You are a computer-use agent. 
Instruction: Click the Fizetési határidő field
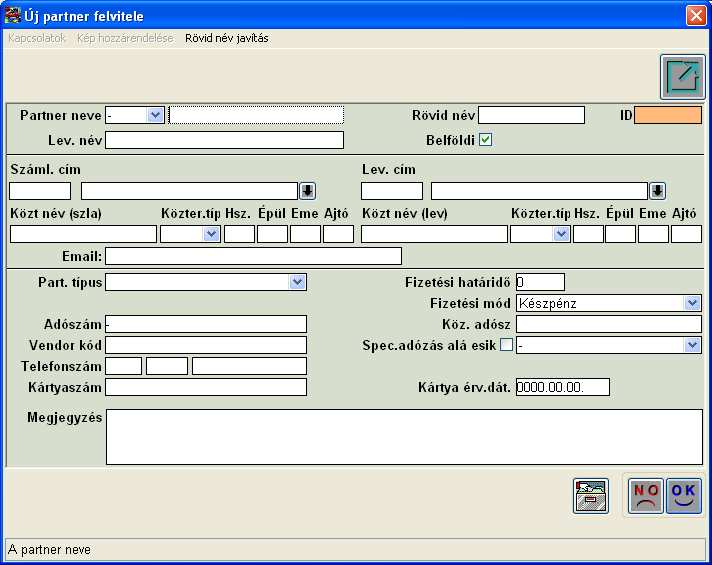(x=540, y=282)
